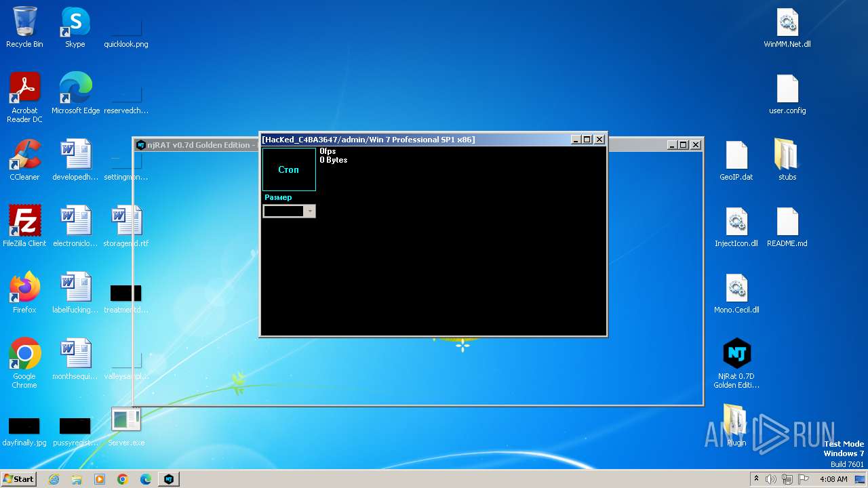The width and height of the screenshot is (868, 488).
Task: Open monthsequi document icon
Action: click(x=75, y=360)
